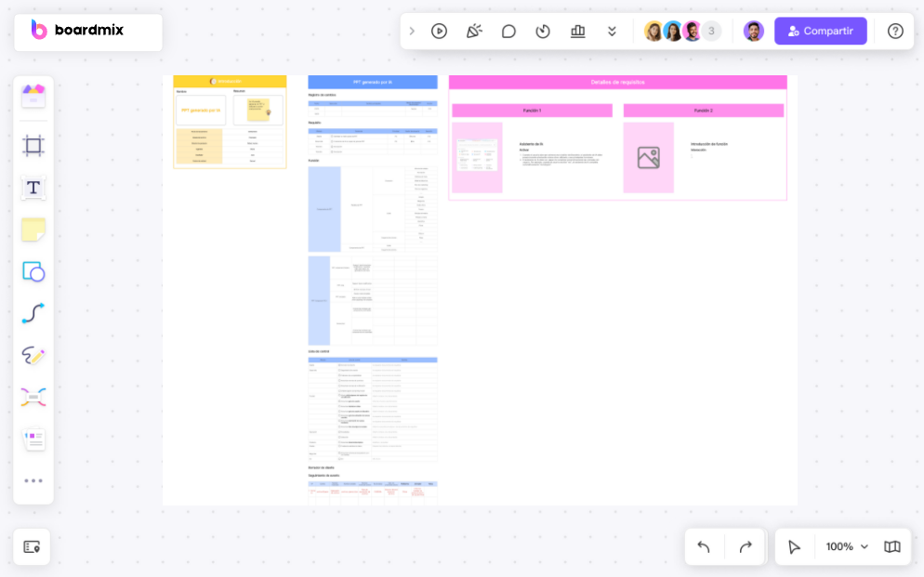Screen dimensions: 924x577
Task: Open the mind map tool
Action: coord(33,398)
